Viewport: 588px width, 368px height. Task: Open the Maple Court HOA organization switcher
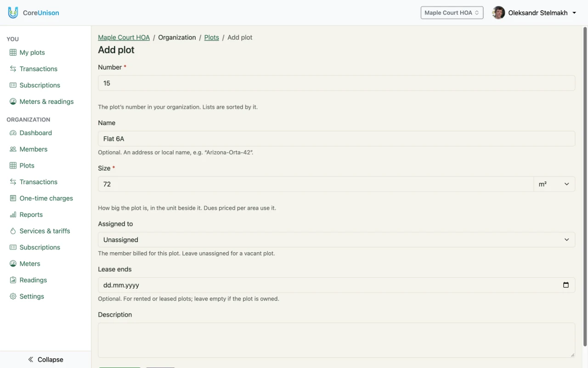click(452, 13)
